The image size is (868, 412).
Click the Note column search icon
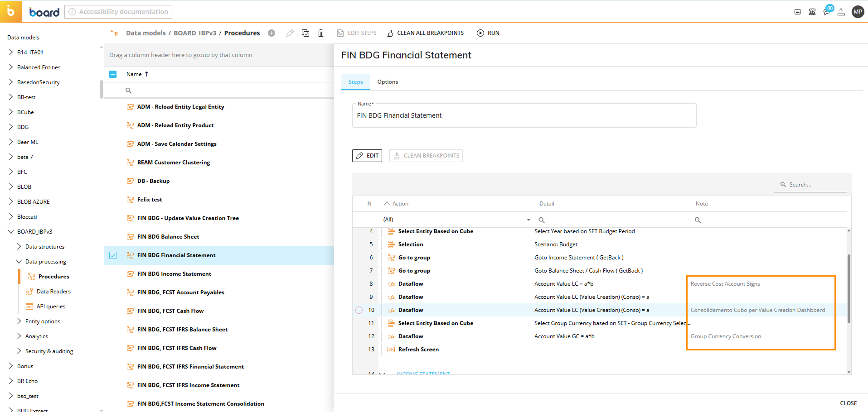(x=698, y=220)
